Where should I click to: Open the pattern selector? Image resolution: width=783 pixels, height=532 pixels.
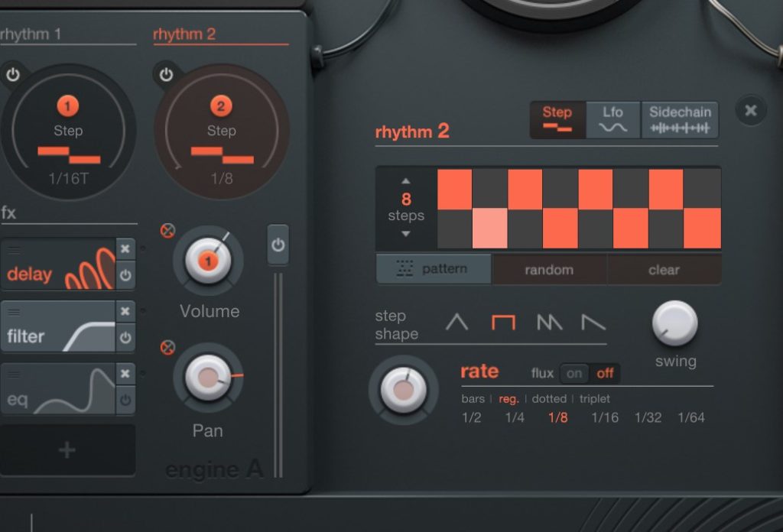pyautogui.click(x=434, y=270)
